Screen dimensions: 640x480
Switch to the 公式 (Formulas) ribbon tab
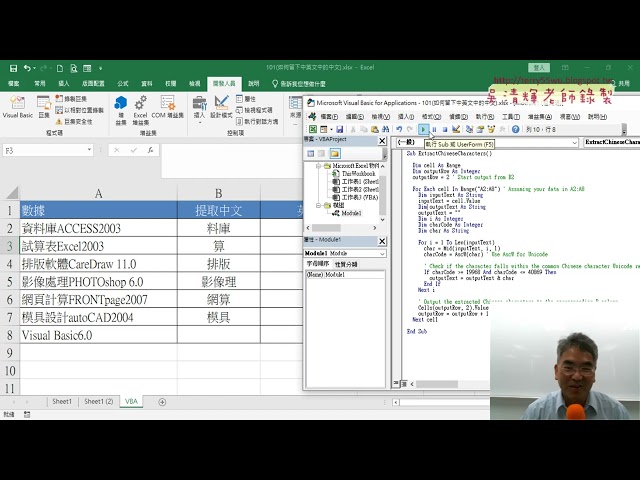pos(122,84)
